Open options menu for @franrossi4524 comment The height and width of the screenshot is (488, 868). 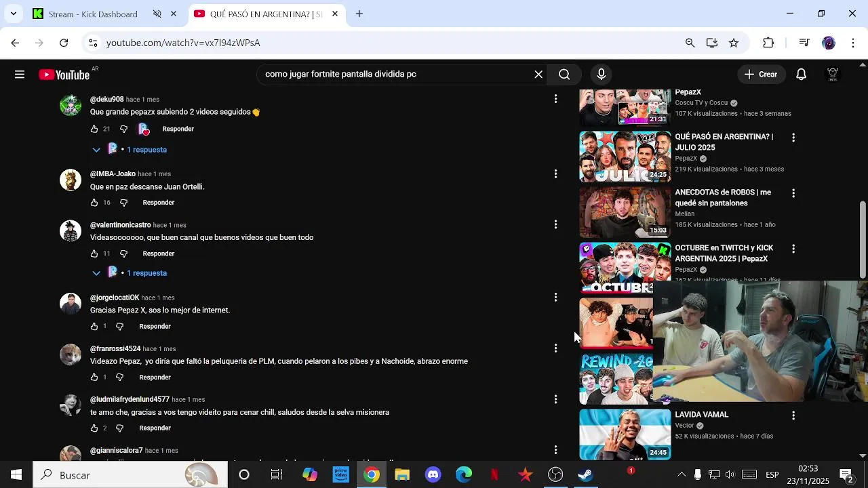click(555, 348)
